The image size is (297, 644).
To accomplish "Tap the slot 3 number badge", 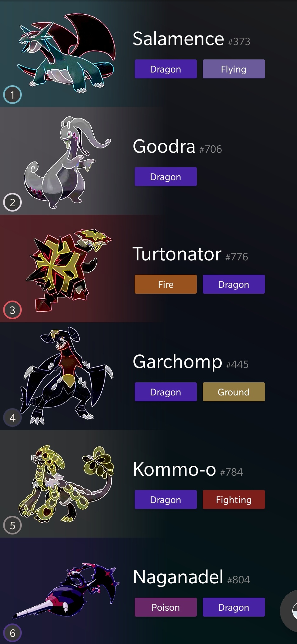I will point(12,310).
